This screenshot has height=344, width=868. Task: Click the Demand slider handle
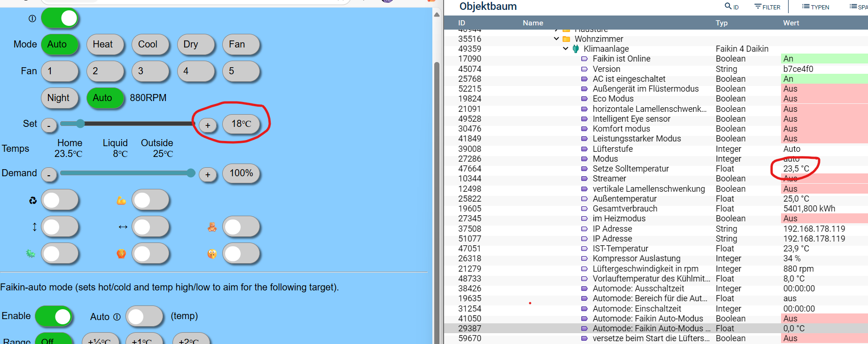coord(191,173)
